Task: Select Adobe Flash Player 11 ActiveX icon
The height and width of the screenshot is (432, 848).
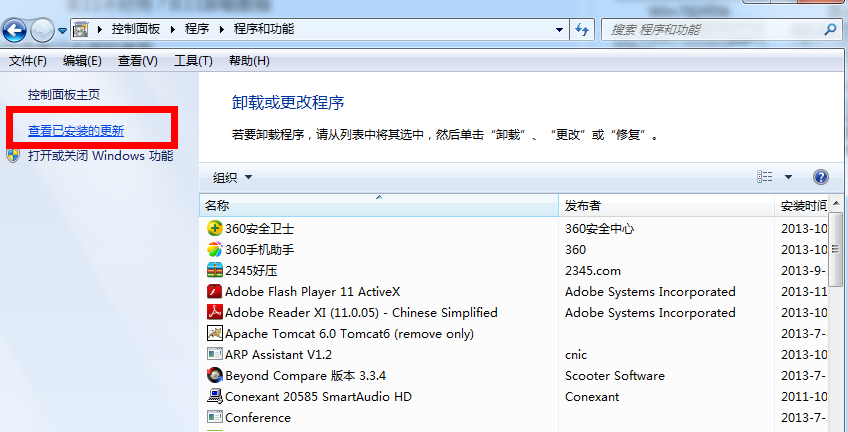Action: pos(214,291)
